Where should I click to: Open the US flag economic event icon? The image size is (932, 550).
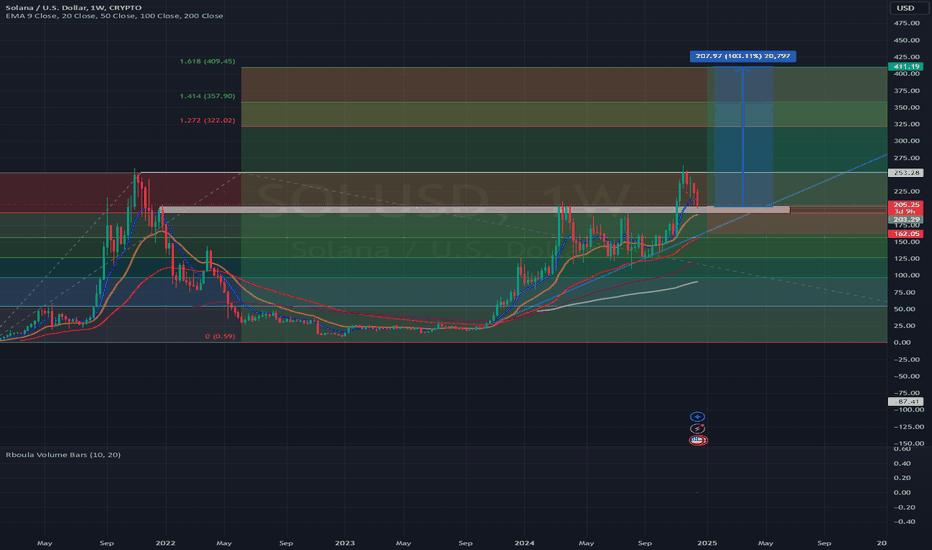click(x=698, y=441)
